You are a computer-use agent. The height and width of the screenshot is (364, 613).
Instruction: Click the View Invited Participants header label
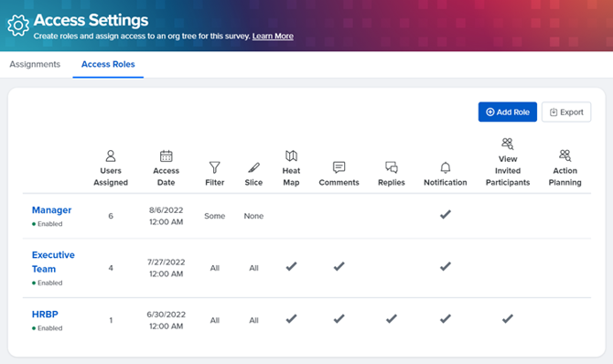[508, 170]
